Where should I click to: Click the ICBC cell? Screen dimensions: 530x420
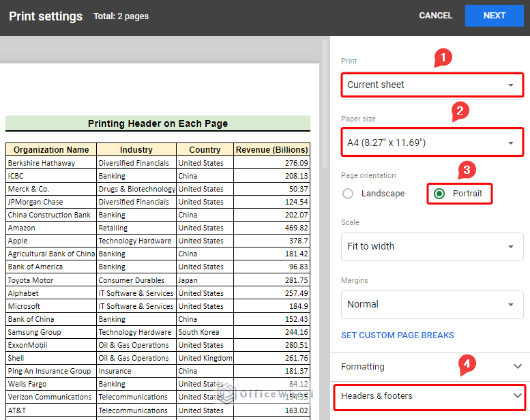pos(51,176)
